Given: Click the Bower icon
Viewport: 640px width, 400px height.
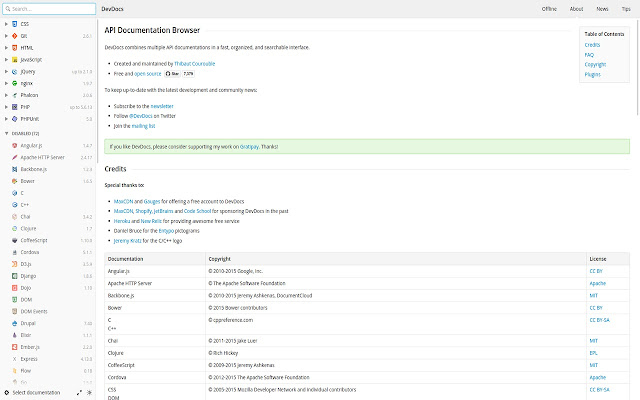Looking at the screenshot, I should 15,181.
